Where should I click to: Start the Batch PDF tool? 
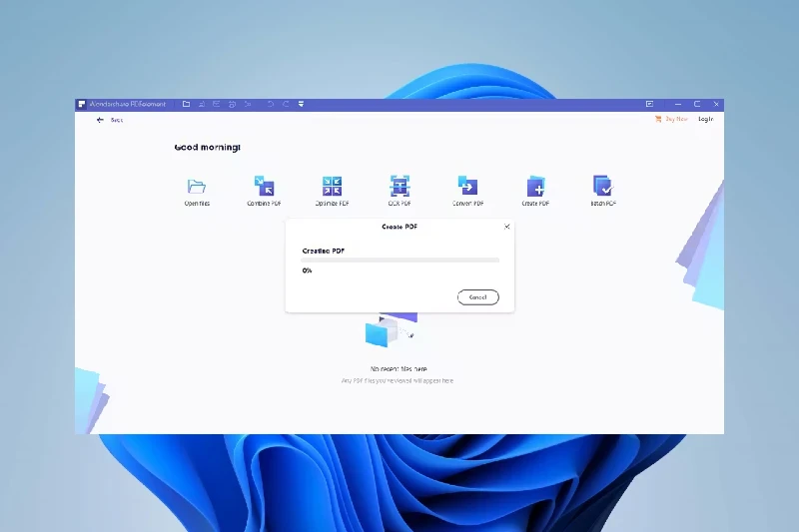point(602,187)
